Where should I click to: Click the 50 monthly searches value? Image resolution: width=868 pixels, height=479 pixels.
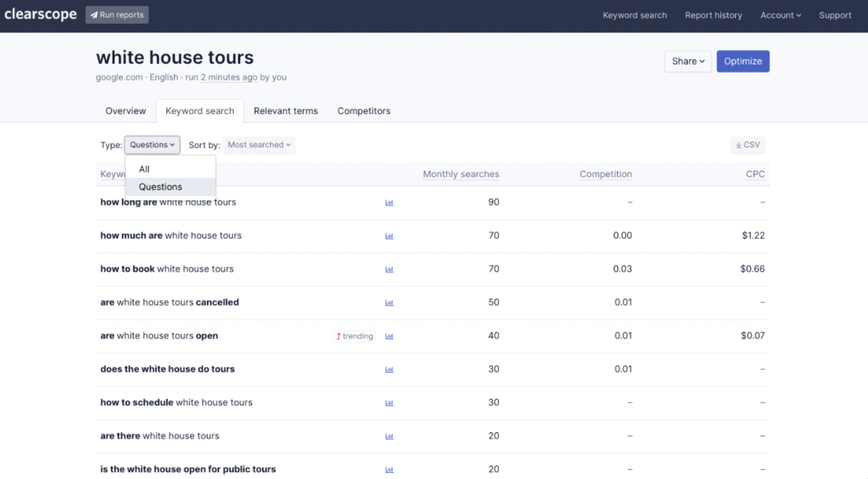(x=494, y=302)
